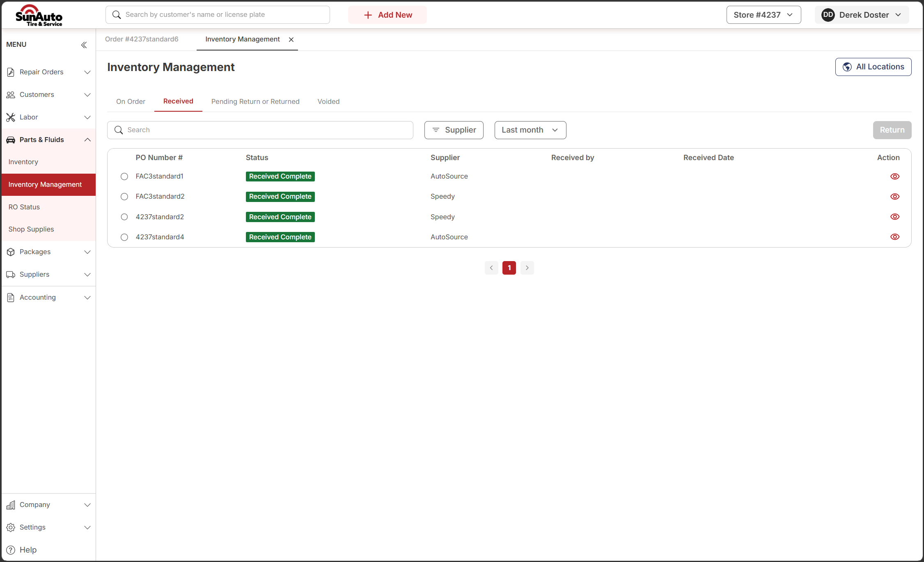Image resolution: width=924 pixels, height=562 pixels.
Task: Click the Packages box icon
Action: [x=11, y=252]
